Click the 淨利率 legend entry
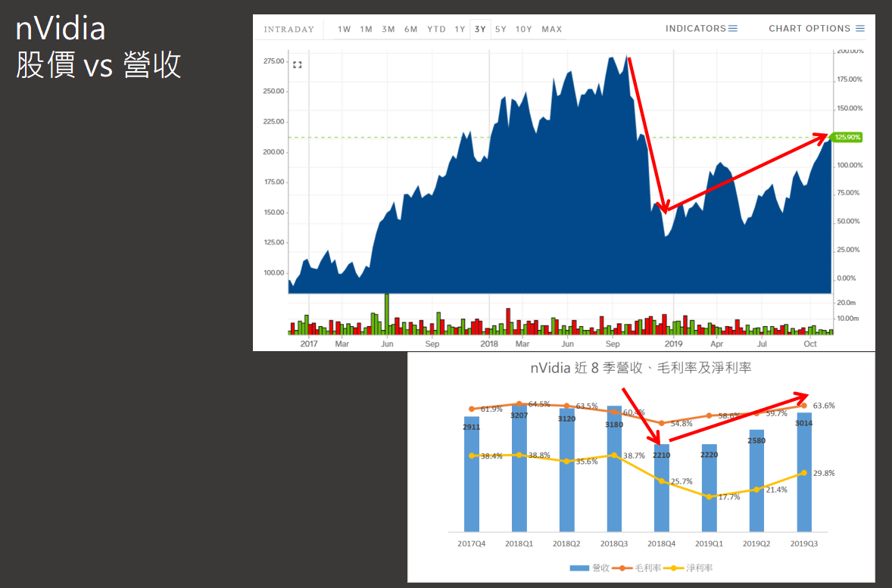This screenshot has height=588, width=892. tap(688, 568)
